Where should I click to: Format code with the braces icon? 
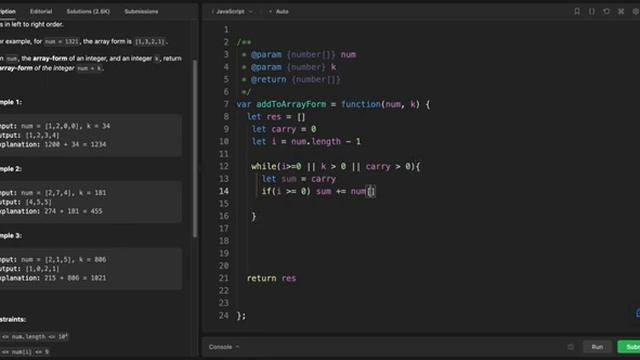591,11
